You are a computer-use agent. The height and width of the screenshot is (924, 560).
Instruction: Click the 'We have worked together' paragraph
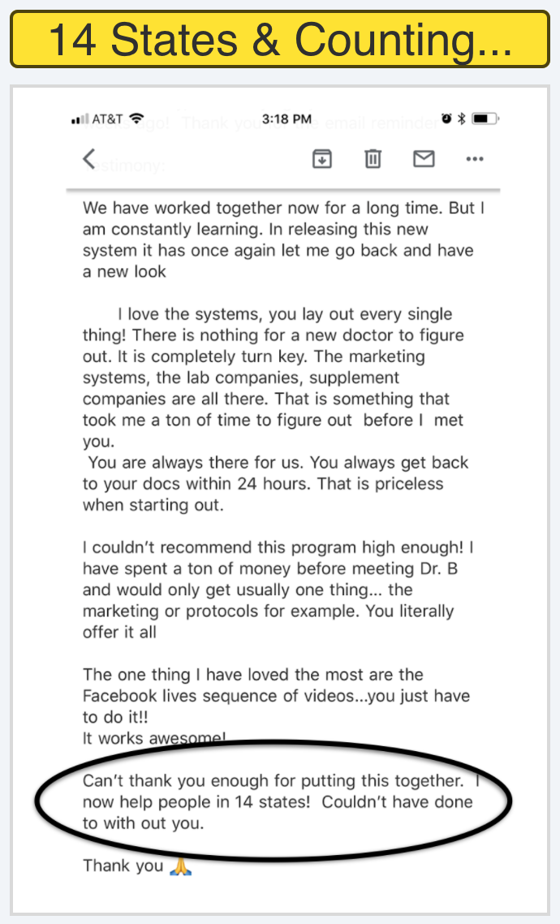pyautogui.click(x=283, y=240)
